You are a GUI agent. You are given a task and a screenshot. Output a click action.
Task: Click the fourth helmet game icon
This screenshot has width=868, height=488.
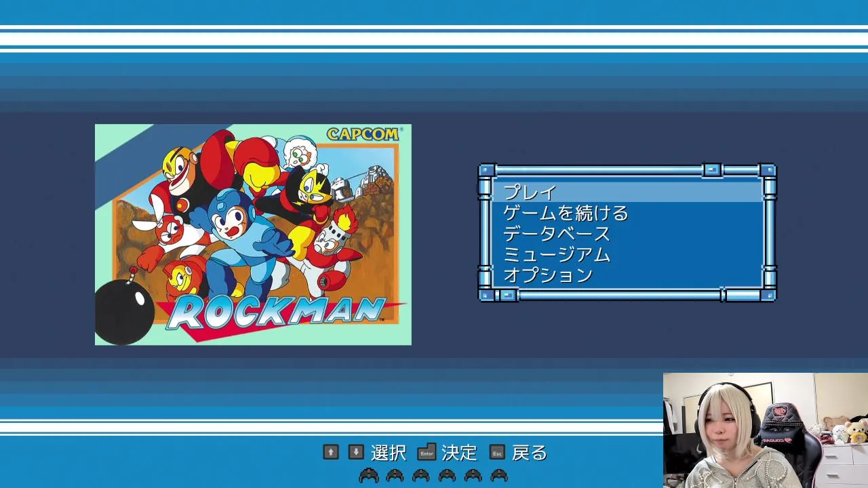click(447, 475)
